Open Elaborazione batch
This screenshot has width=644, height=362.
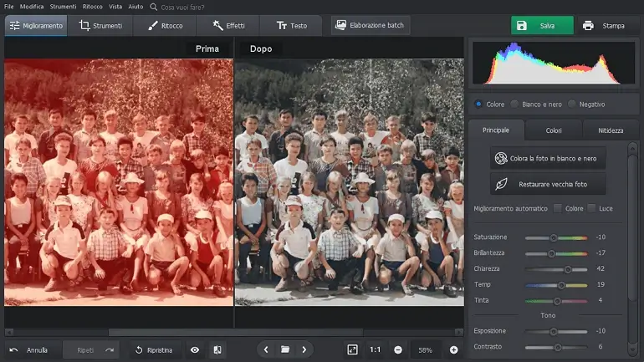click(371, 25)
